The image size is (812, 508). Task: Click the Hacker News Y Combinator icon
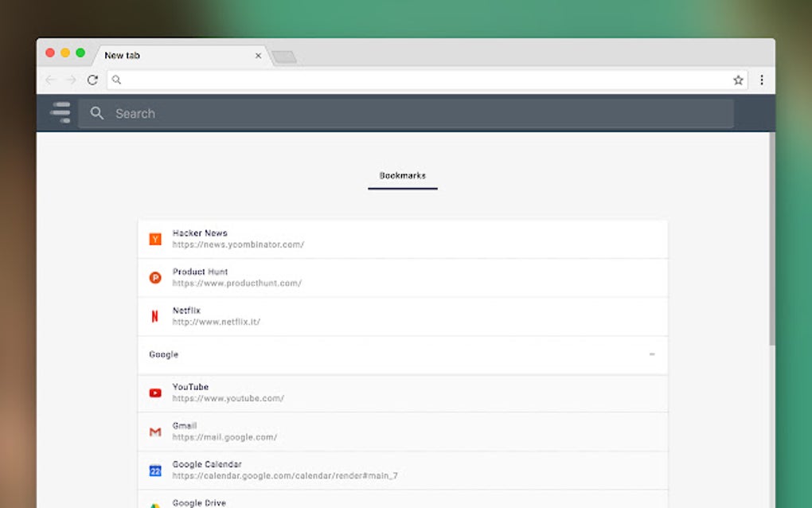[x=154, y=238]
